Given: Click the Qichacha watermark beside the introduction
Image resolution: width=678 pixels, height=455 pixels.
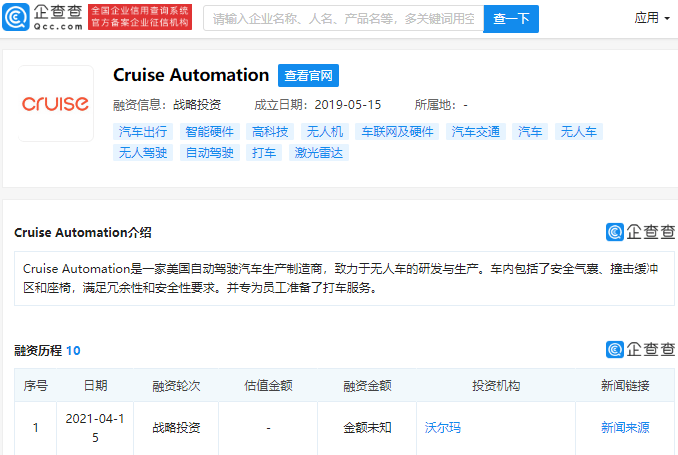Looking at the screenshot, I should click(640, 232).
